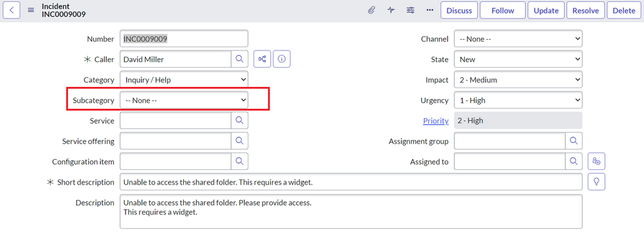Viewport: 644px width, 237px height.
Task: Click the assign-user icon beside Assigned to
Action: pos(597,162)
